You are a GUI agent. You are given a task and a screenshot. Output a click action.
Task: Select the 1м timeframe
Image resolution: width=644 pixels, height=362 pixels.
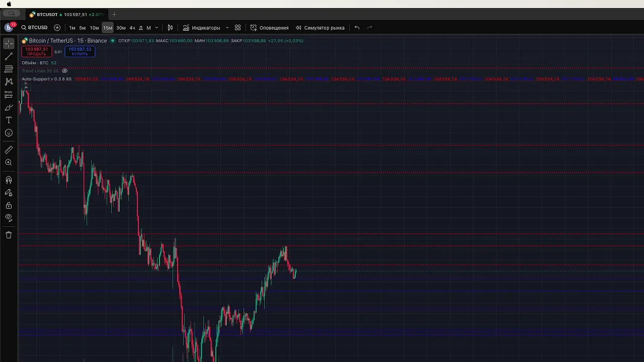72,28
